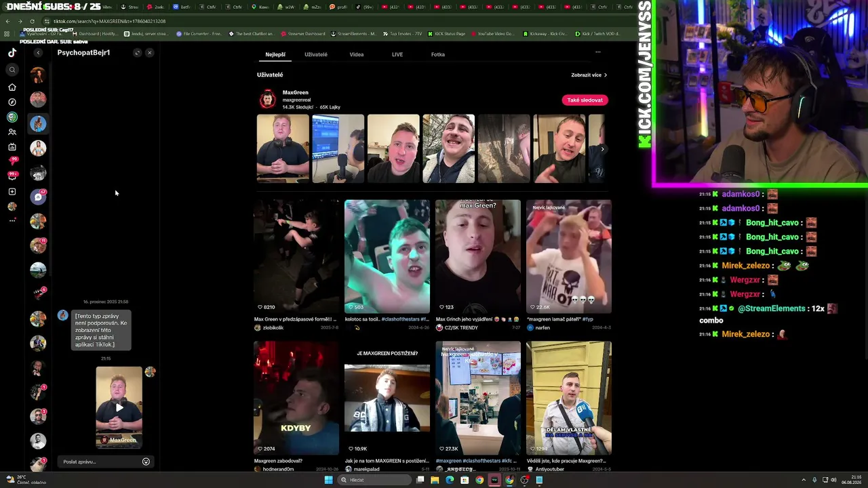
Task: Open the Explore compass icon
Action: (12, 102)
